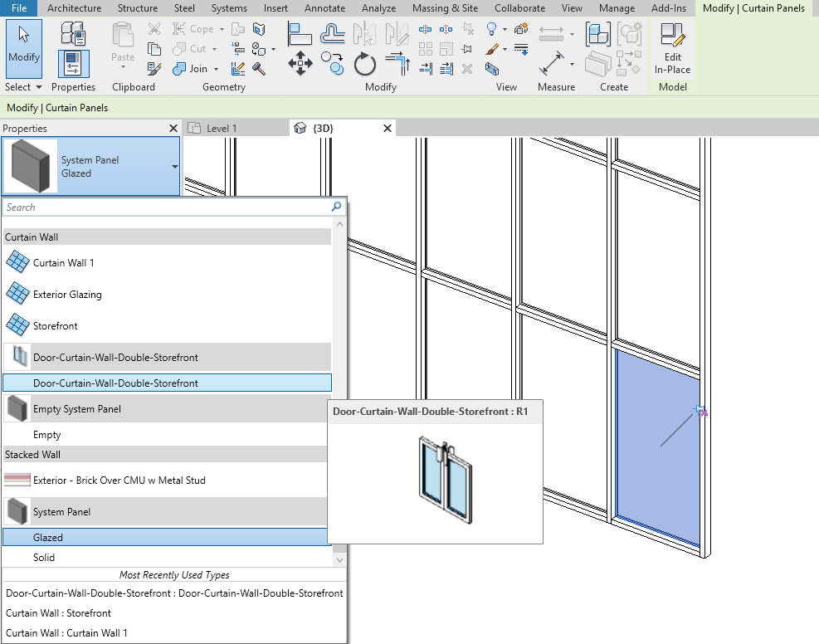Screen dimensions: 819x644
Task: Toggle Temporary Hide/Isolate lightbulb
Action: [493, 30]
